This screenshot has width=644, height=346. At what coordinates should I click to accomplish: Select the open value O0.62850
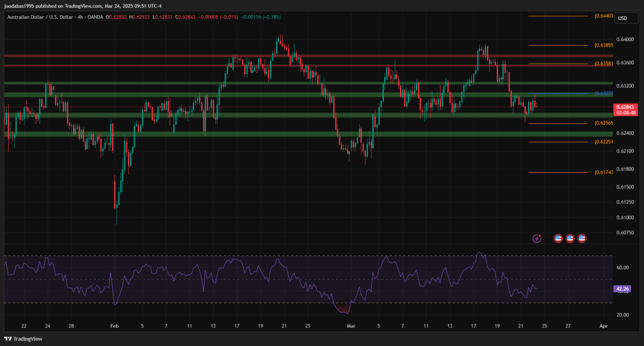pyautogui.click(x=115, y=17)
